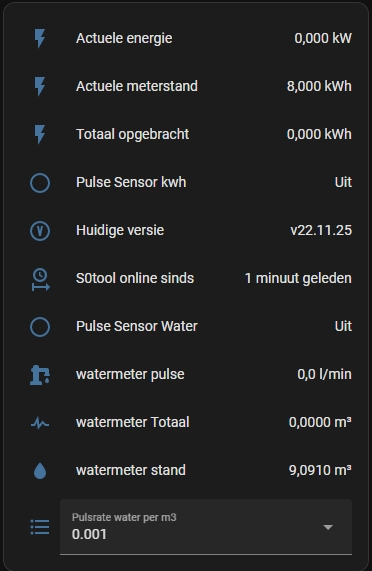The width and height of the screenshot is (372, 571).
Task: Click the pulse wave icon for watermeter Totaal
Action: tap(40, 423)
